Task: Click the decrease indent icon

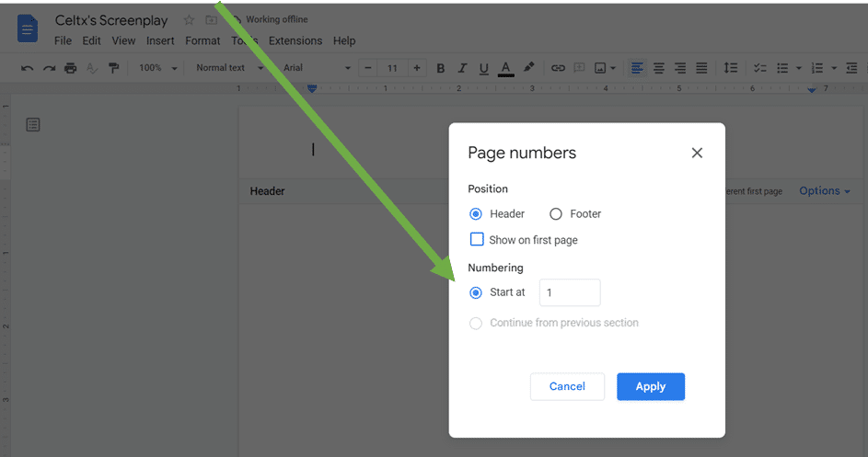Action: 851,68
